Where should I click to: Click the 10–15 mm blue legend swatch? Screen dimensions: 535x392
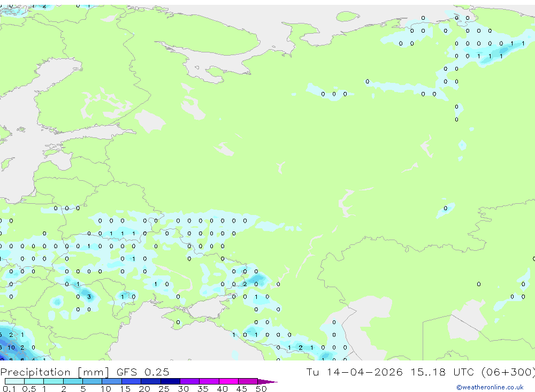112,381
